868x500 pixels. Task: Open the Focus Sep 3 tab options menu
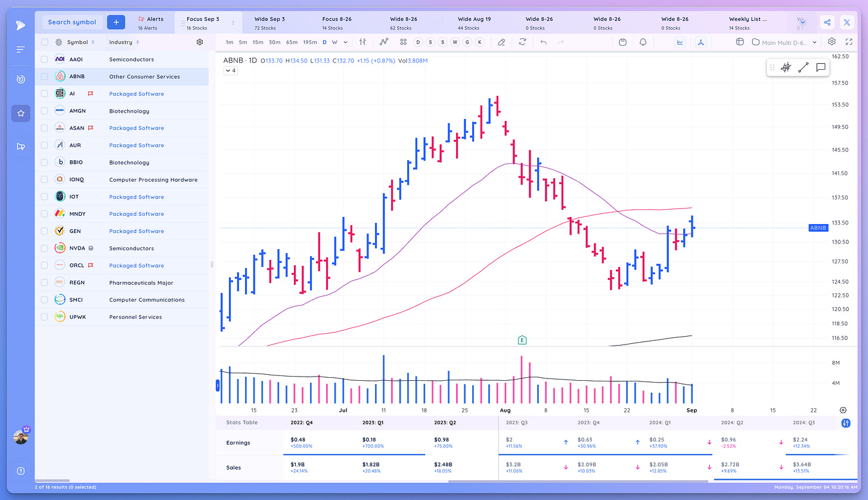233,23
